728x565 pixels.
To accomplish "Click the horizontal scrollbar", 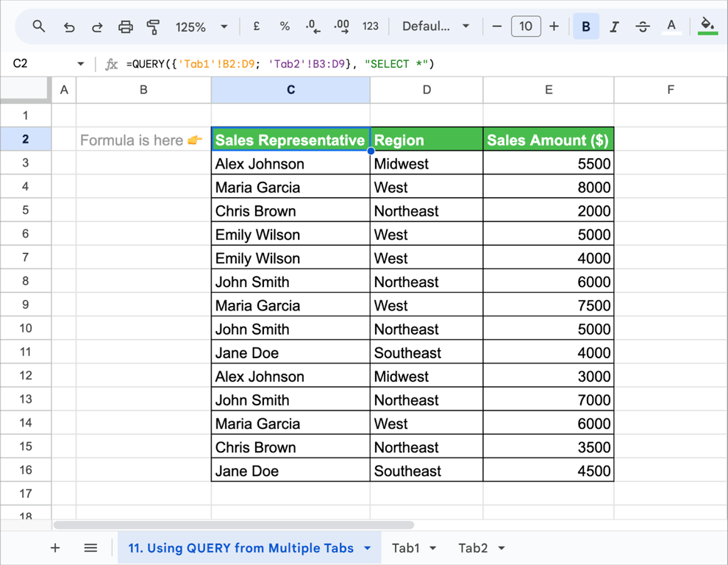I will point(234,525).
